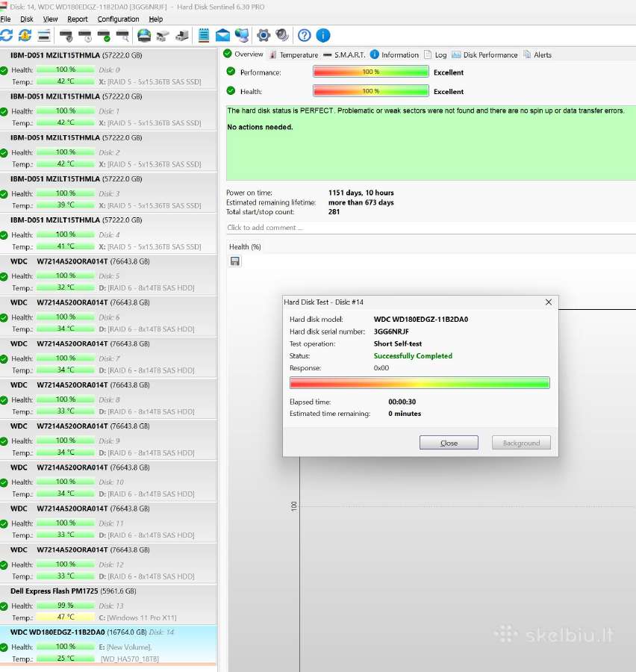
Task: Switch to the Alerts tab
Action: click(x=537, y=55)
